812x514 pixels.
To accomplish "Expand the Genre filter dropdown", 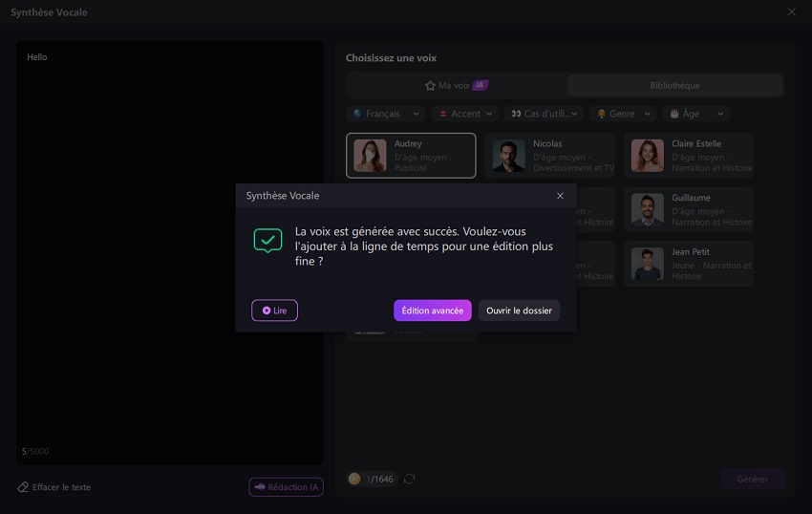I will pos(623,114).
